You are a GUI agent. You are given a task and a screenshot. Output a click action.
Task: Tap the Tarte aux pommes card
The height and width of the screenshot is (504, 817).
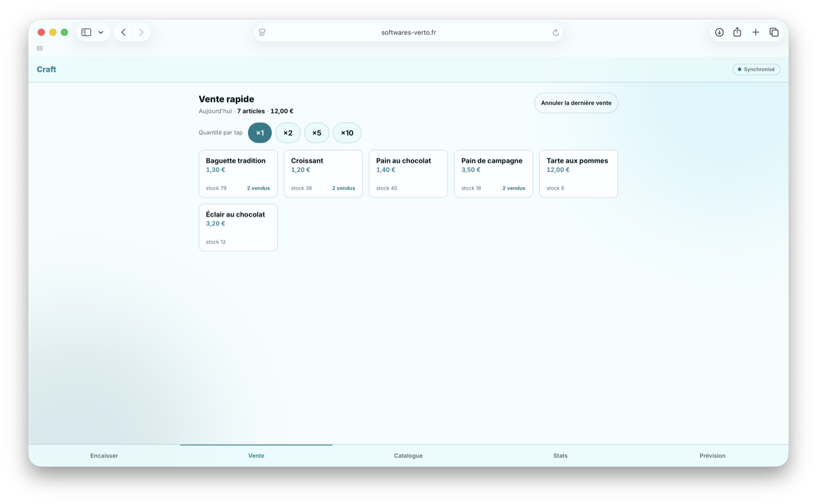(579, 174)
